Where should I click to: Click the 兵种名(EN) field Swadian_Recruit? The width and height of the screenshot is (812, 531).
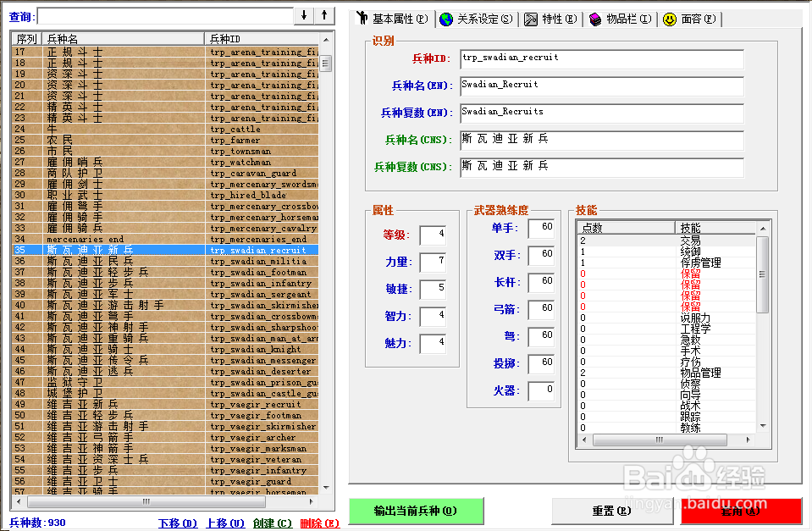coord(602,86)
